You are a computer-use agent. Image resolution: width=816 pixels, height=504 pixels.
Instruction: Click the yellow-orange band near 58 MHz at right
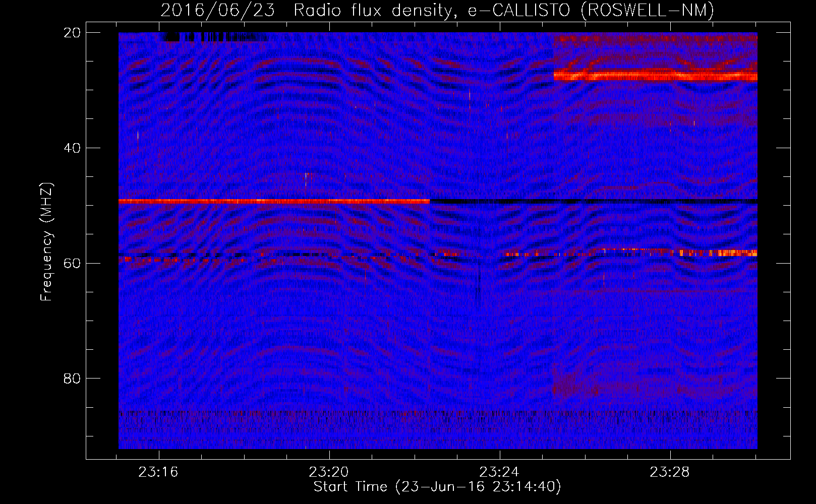[718, 253]
